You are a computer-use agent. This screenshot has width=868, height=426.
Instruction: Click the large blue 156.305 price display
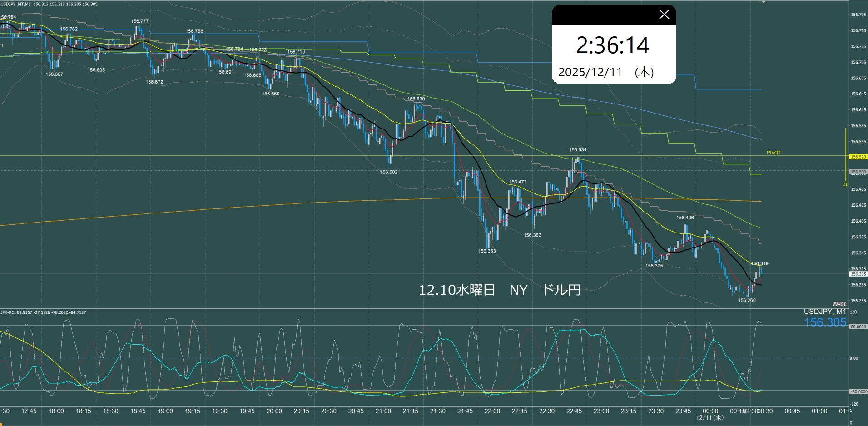(x=825, y=322)
